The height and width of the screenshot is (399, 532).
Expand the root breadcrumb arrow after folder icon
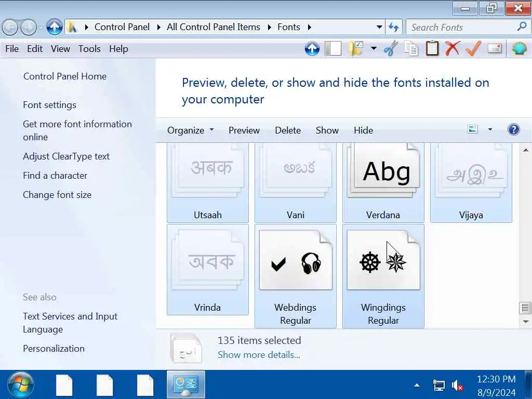87,27
